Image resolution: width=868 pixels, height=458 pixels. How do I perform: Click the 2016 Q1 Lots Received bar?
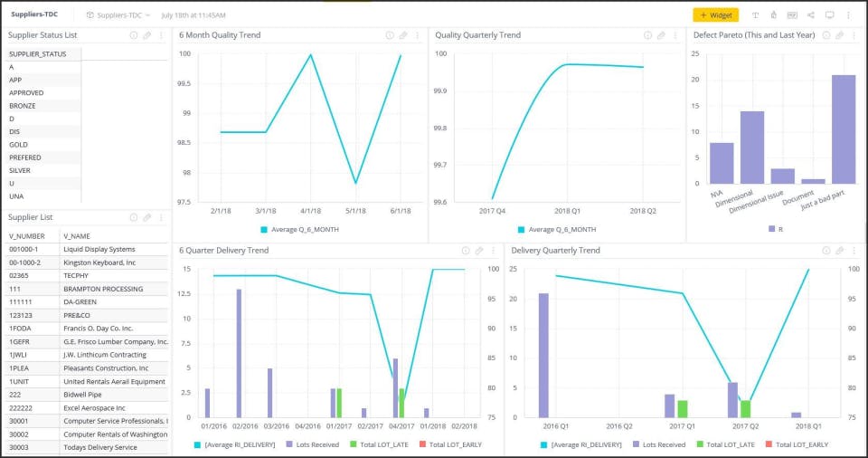point(543,356)
